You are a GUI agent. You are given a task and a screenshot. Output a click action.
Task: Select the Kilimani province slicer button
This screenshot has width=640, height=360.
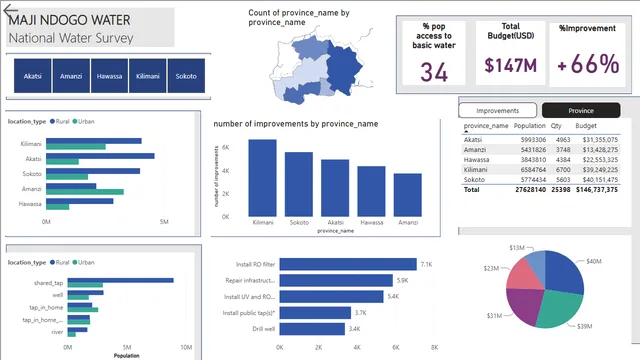148,76
